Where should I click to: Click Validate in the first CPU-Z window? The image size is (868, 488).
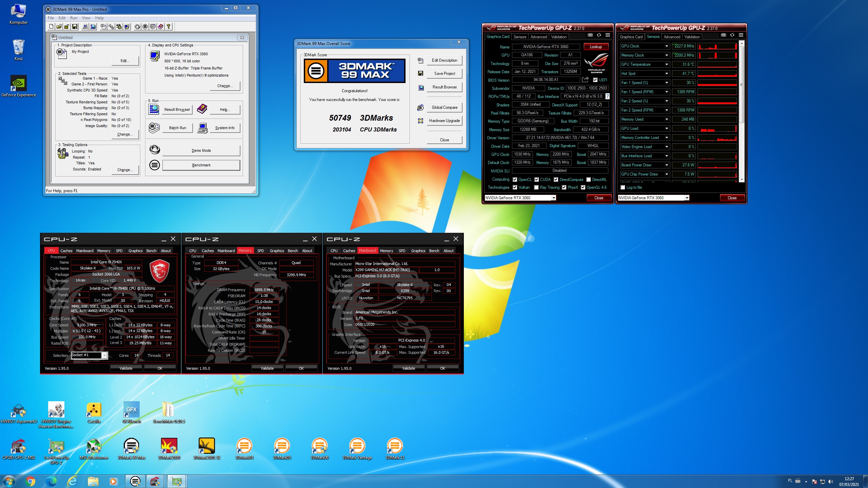click(x=126, y=368)
